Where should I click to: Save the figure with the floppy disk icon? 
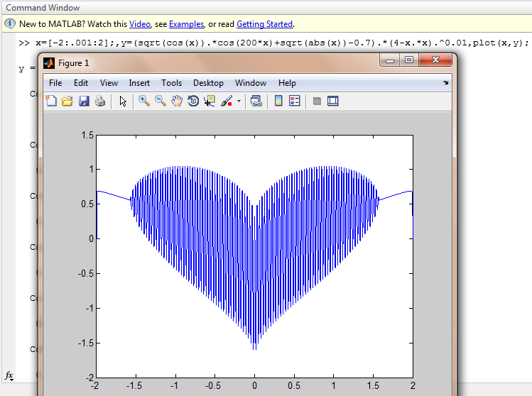[84, 101]
